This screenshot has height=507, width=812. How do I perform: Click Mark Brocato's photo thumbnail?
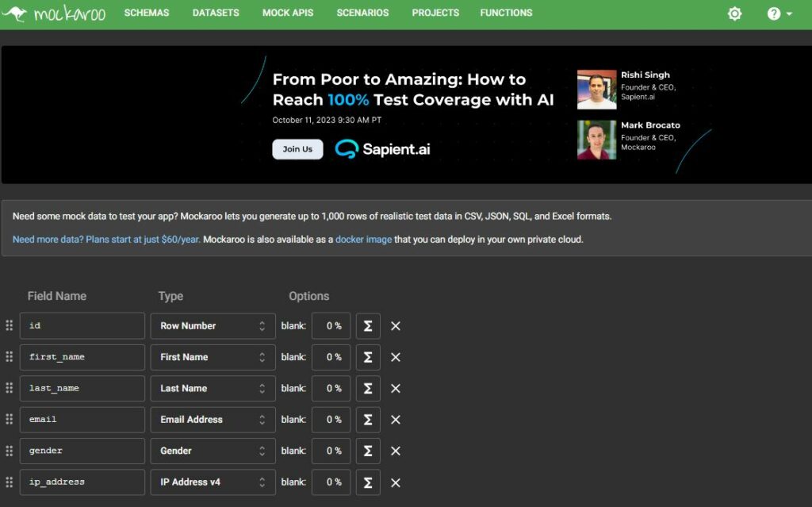point(596,140)
